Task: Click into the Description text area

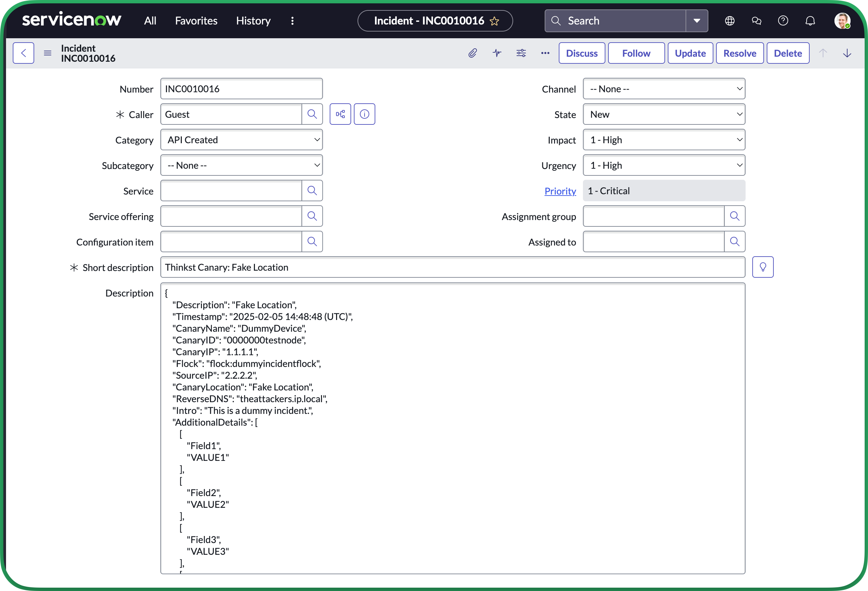Action: (453, 428)
